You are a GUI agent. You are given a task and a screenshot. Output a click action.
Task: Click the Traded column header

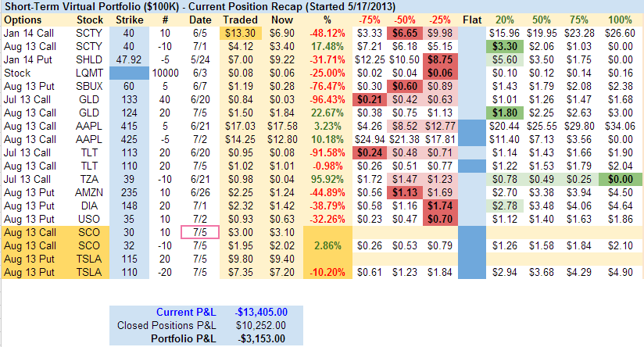[x=238, y=19]
